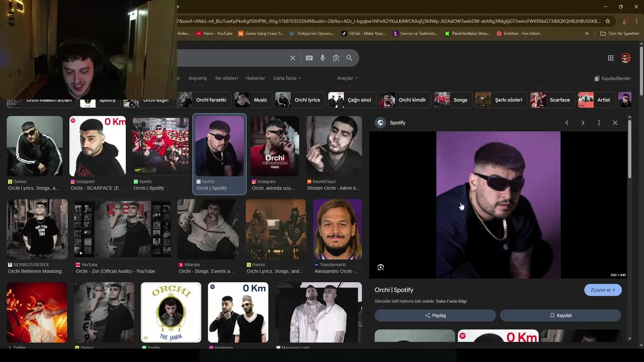Screen dimensions: 644x362
Task: Filter by the Songs chip
Action: pos(453,100)
